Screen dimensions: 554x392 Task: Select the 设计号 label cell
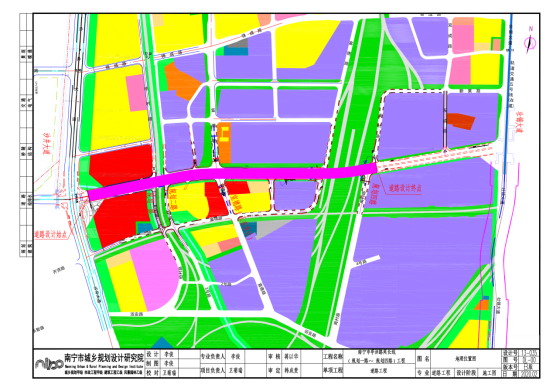pos(510,353)
